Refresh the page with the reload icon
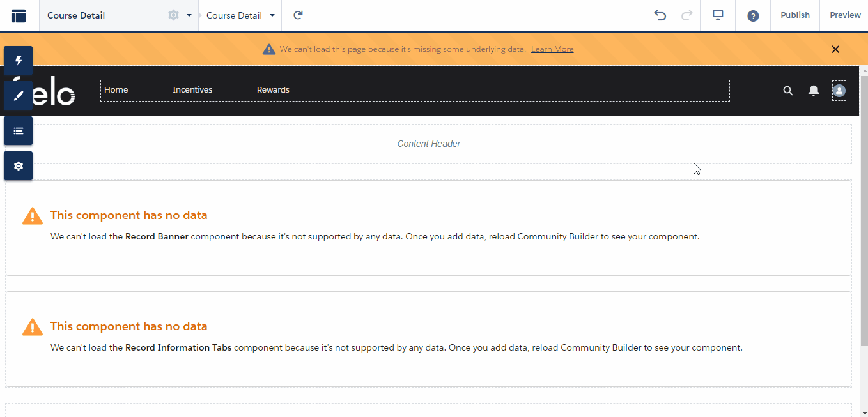 (x=298, y=15)
